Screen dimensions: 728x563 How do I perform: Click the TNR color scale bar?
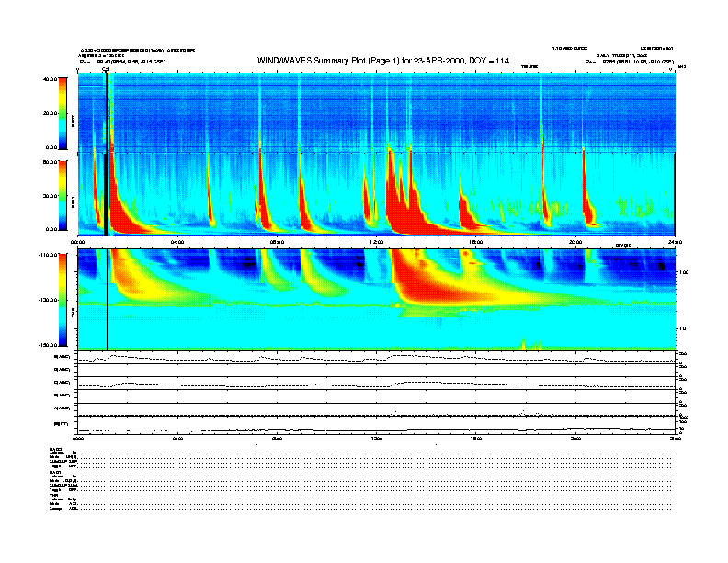pyautogui.click(x=63, y=300)
